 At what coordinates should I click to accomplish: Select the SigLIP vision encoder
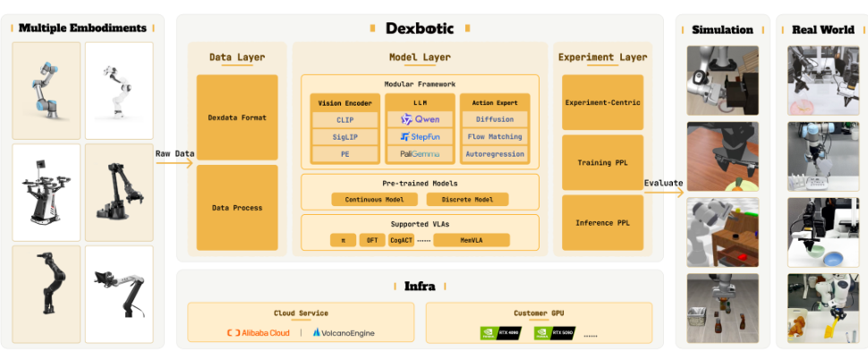tap(345, 136)
